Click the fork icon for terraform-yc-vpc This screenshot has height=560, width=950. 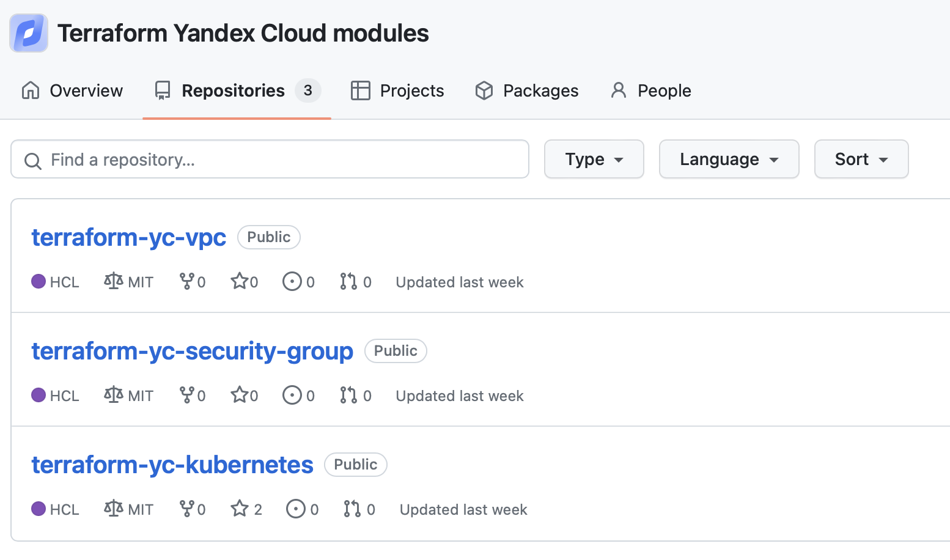point(186,281)
